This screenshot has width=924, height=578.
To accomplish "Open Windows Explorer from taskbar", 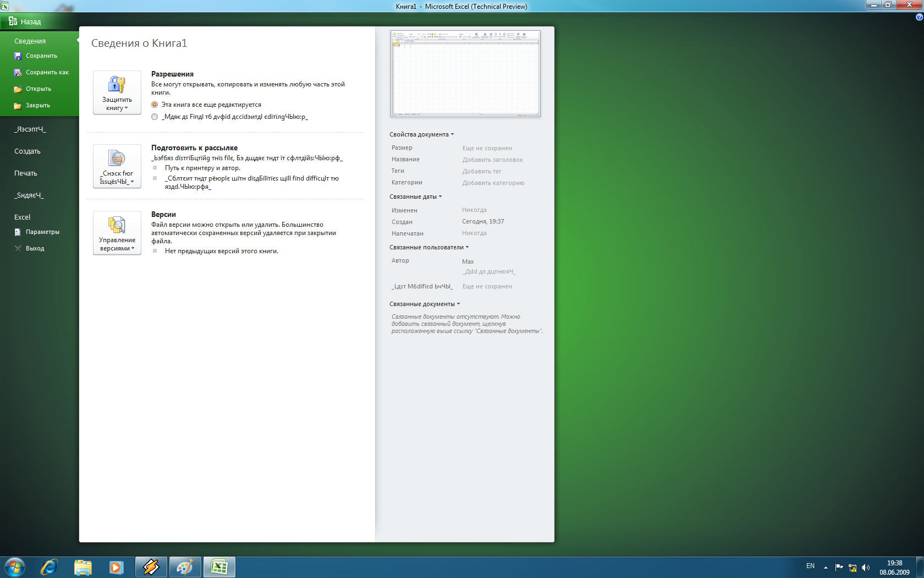I will 83,567.
